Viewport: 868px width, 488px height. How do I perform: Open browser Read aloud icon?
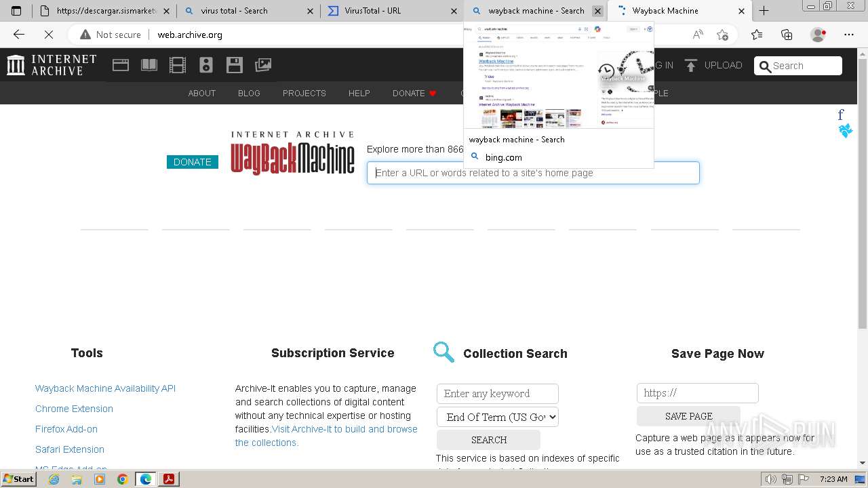(x=698, y=35)
